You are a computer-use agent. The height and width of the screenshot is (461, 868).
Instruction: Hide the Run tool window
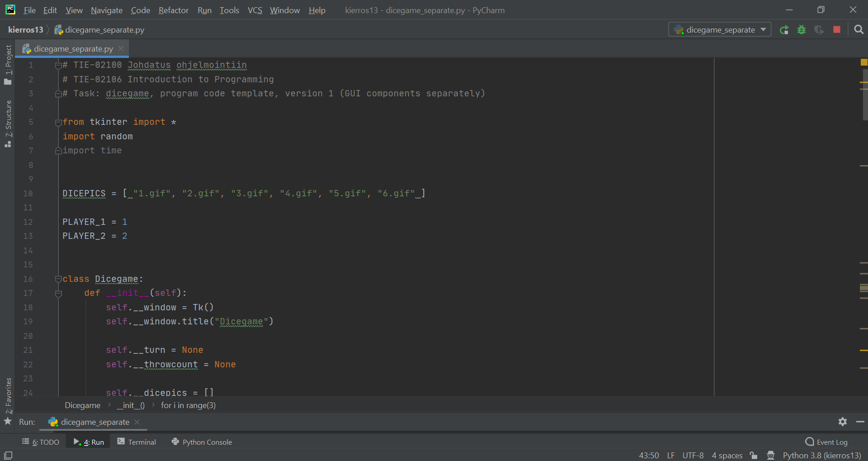coord(860,422)
